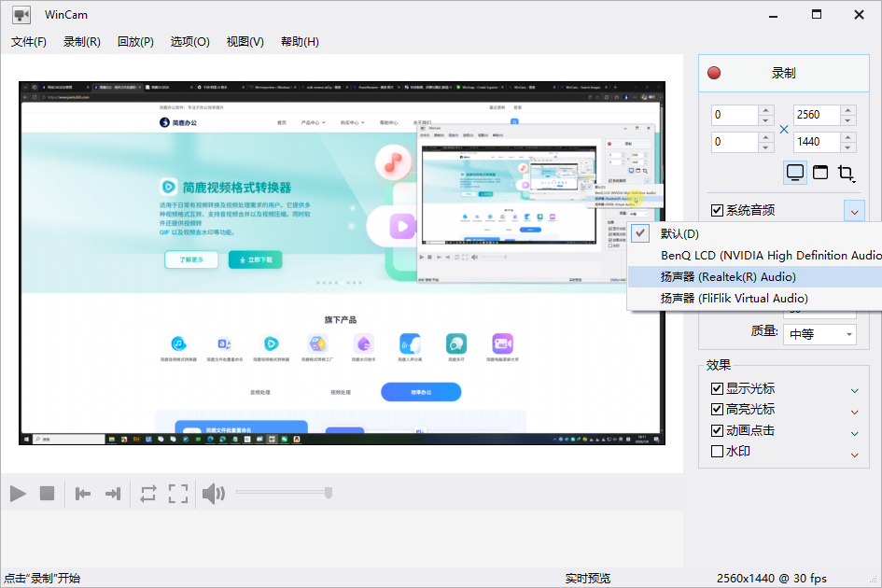Toggle the 高亮光标 checkbox
This screenshot has height=588, width=882.
click(x=717, y=409)
